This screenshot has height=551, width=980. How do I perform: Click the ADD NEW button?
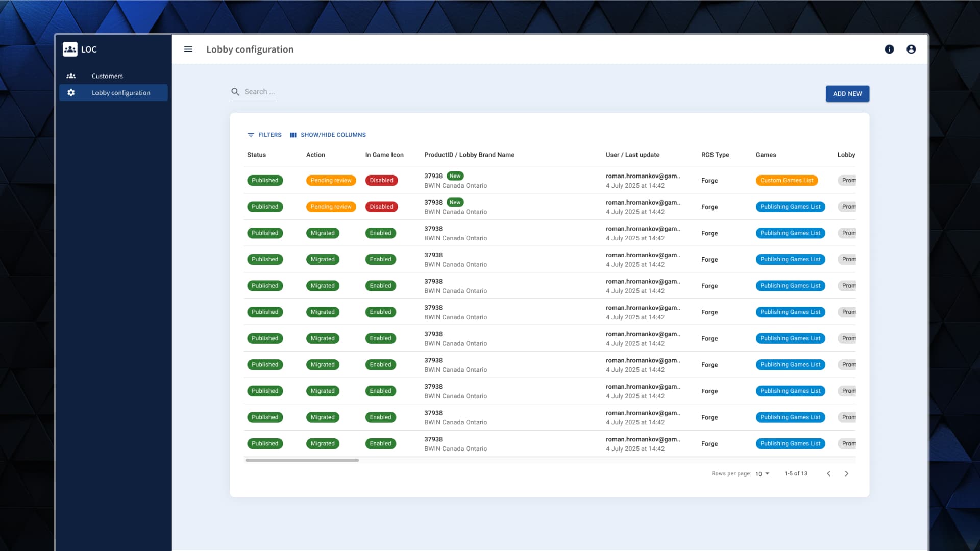click(x=847, y=93)
